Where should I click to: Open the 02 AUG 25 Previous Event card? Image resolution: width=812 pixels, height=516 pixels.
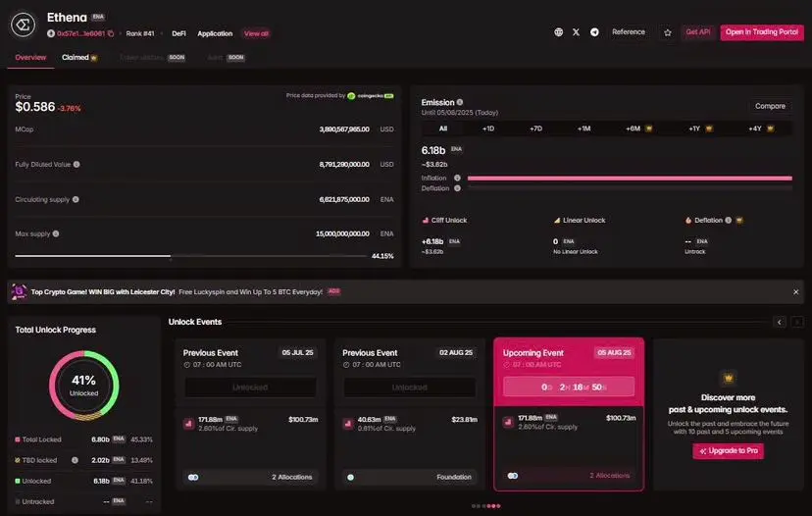pyautogui.click(x=410, y=414)
